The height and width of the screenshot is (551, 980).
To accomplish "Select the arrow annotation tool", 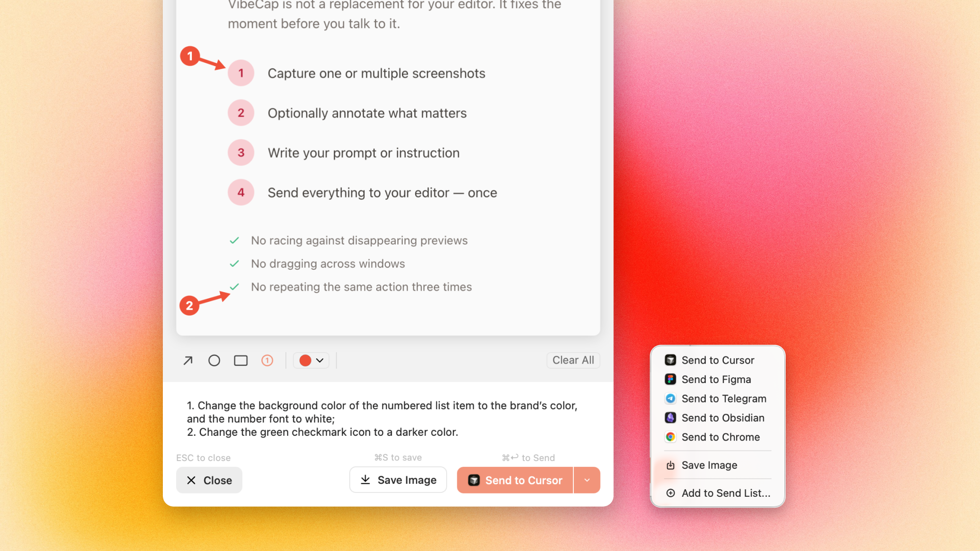I will 187,360.
